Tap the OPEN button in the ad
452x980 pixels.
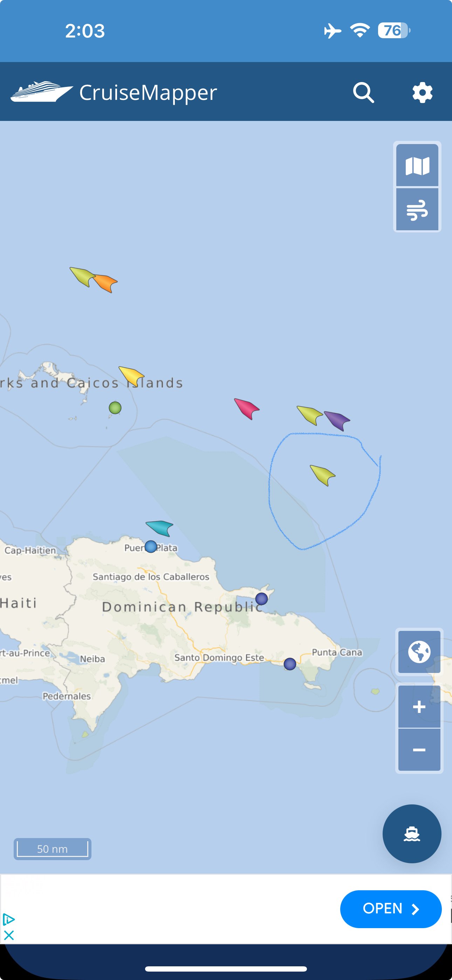point(391,909)
